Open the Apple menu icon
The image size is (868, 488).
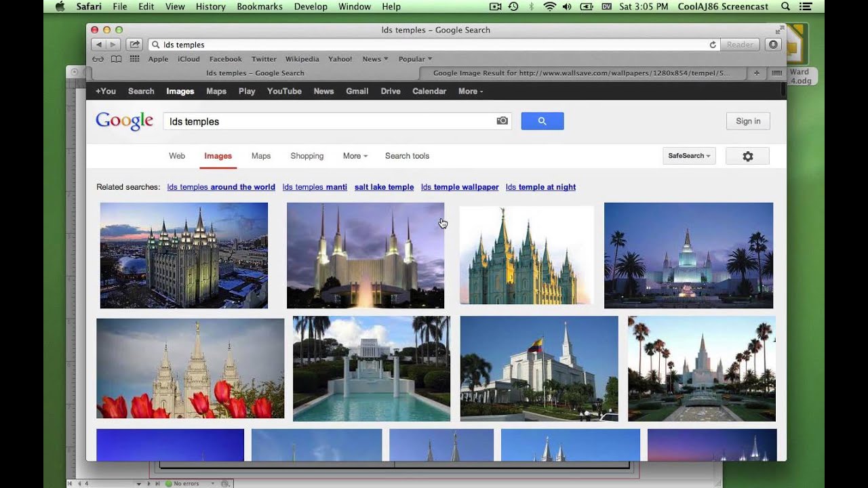[x=60, y=6]
